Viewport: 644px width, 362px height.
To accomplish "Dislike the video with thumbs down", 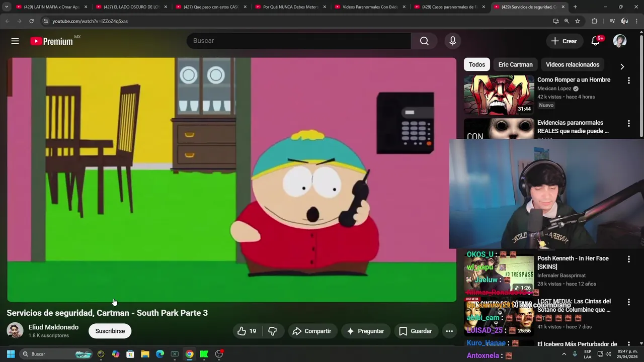I will tap(273, 331).
